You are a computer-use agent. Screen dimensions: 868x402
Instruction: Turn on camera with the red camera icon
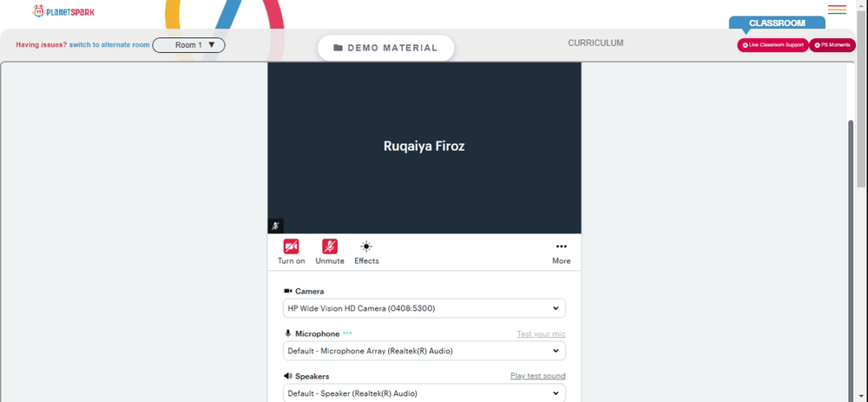(291, 247)
